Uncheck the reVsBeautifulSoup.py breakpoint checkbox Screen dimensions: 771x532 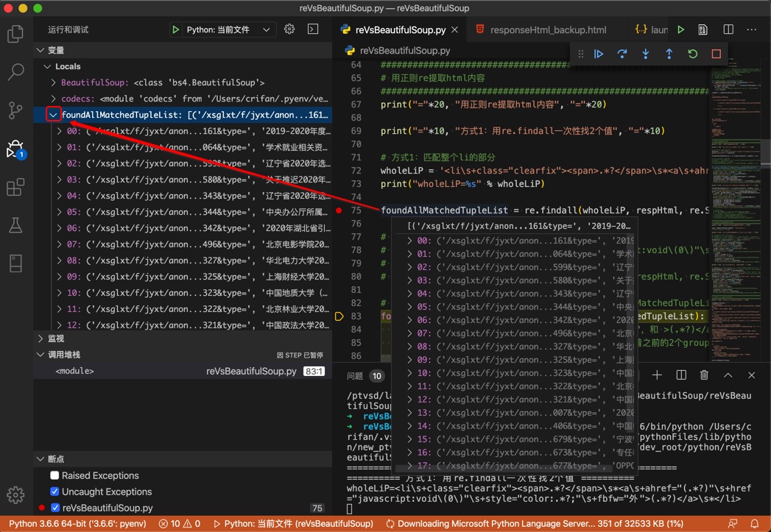pos(55,508)
